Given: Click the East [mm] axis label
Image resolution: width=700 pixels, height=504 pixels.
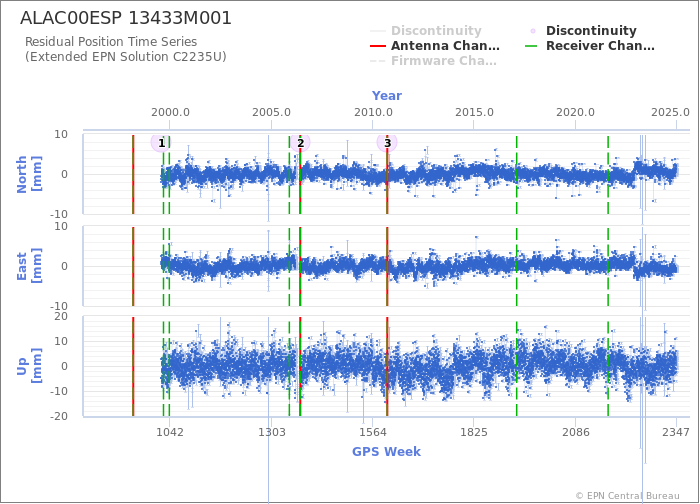Looking at the screenshot, I should (x=29, y=266).
